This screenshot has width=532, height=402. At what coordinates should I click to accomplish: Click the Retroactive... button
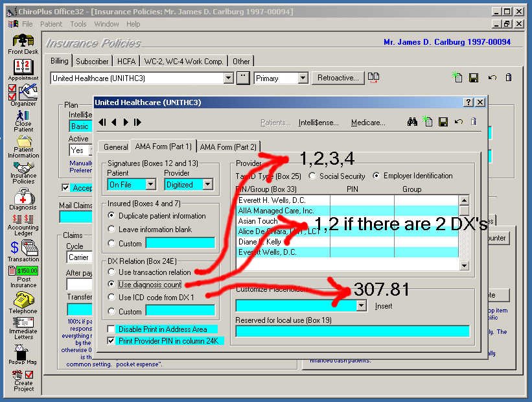pos(338,78)
